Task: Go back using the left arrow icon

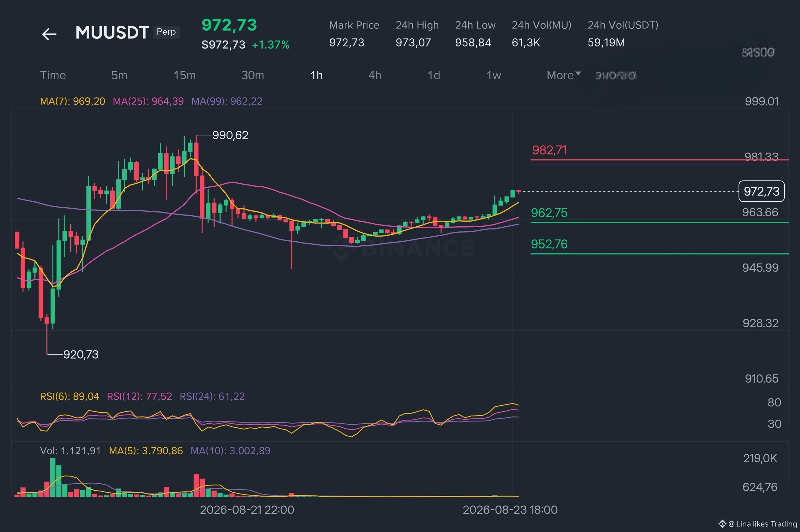Action: (x=49, y=34)
